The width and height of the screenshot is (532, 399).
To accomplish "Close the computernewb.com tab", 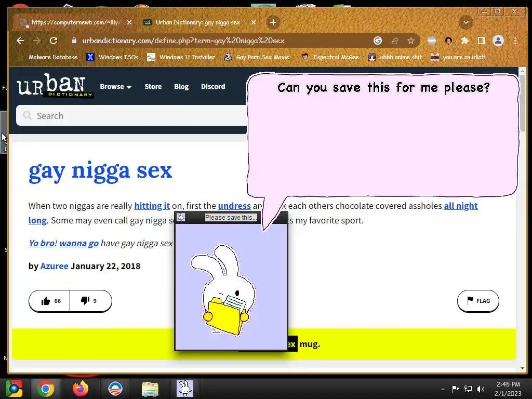I will [x=129, y=22].
